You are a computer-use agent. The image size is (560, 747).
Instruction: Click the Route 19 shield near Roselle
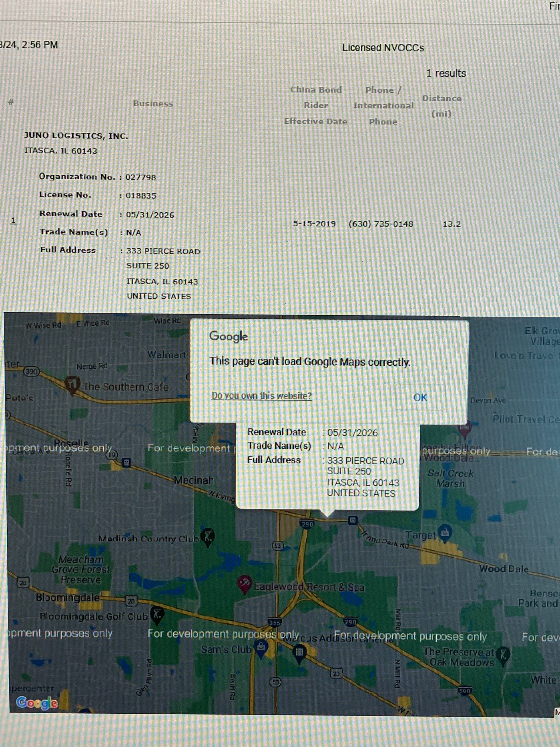pyautogui.click(x=111, y=455)
